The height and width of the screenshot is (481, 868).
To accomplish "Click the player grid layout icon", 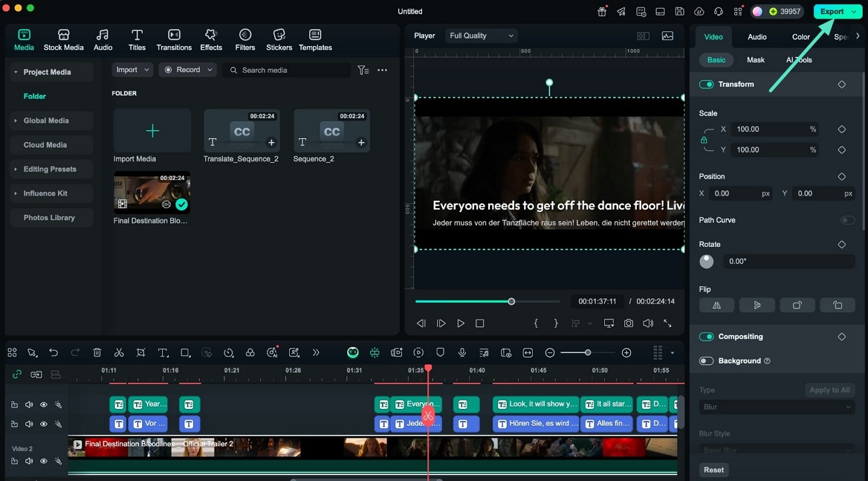I will click(x=643, y=36).
